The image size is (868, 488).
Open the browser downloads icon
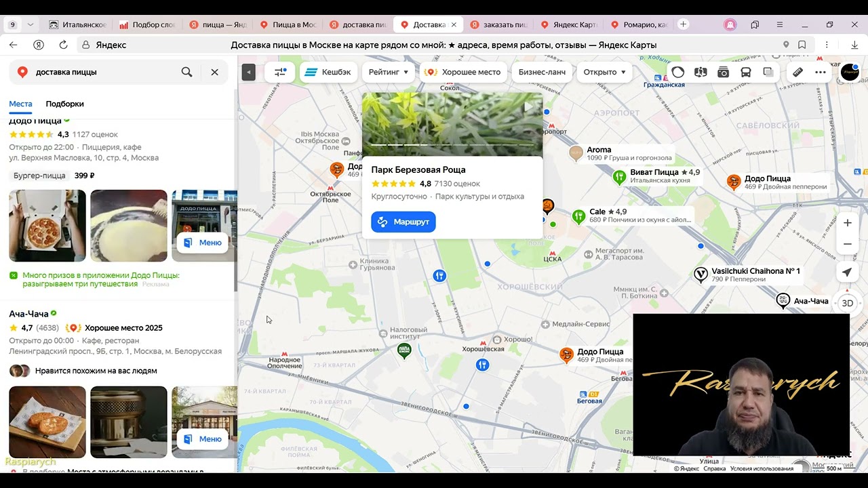click(854, 45)
